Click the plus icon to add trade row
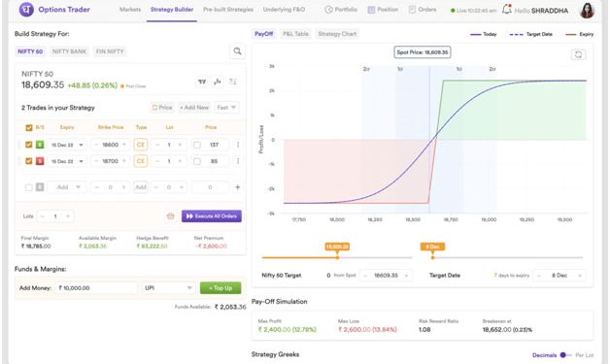Image resolution: width=610 pixels, height=364 pixels. coord(238,187)
